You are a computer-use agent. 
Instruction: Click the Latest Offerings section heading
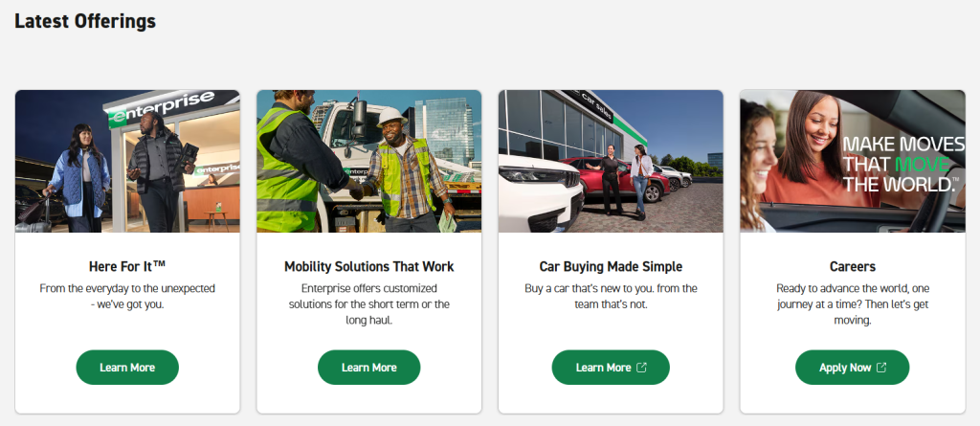tap(85, 21)
